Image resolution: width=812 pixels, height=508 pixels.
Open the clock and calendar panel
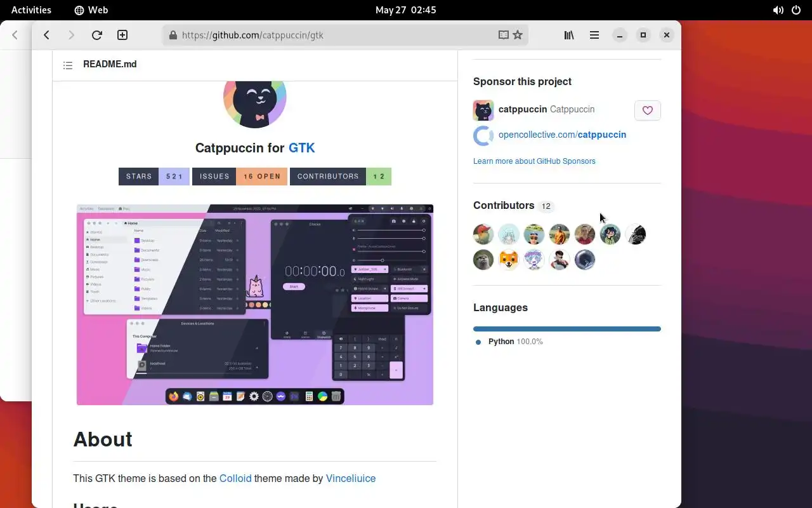point(406,10)
